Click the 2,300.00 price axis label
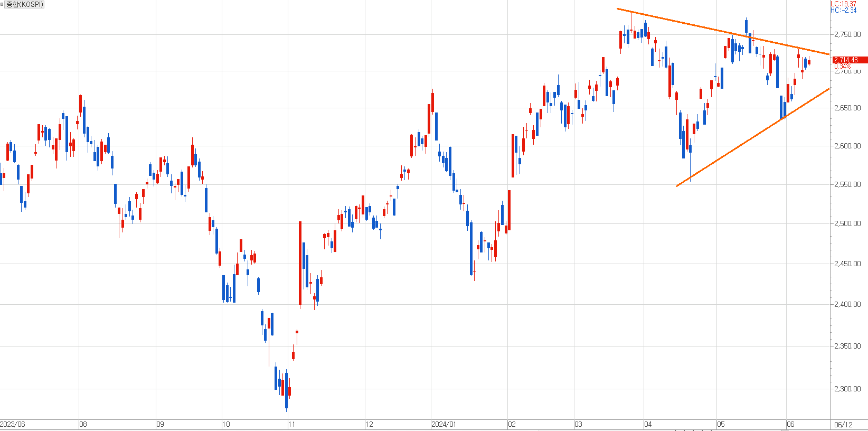868x431 pixels. click(847, 389)
